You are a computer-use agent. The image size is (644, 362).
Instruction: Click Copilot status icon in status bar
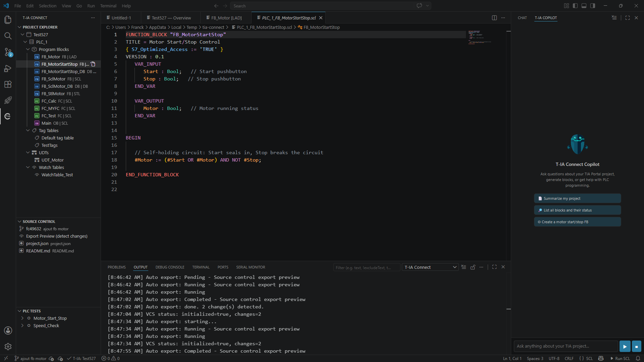(x=601, y=358)
